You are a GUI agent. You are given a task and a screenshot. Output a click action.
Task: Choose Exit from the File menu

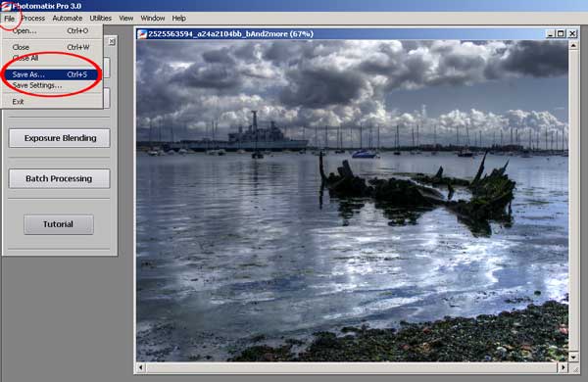pyautogui.click(x=52, y=102)
